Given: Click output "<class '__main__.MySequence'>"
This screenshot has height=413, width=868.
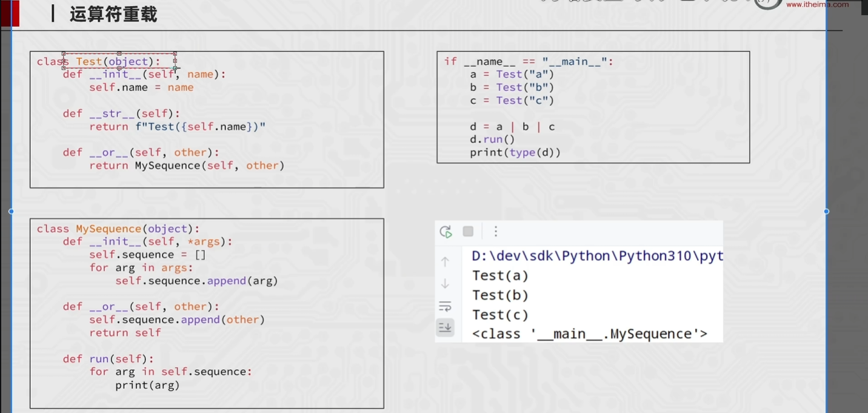Looking at the screenshot, I should 590,334.
